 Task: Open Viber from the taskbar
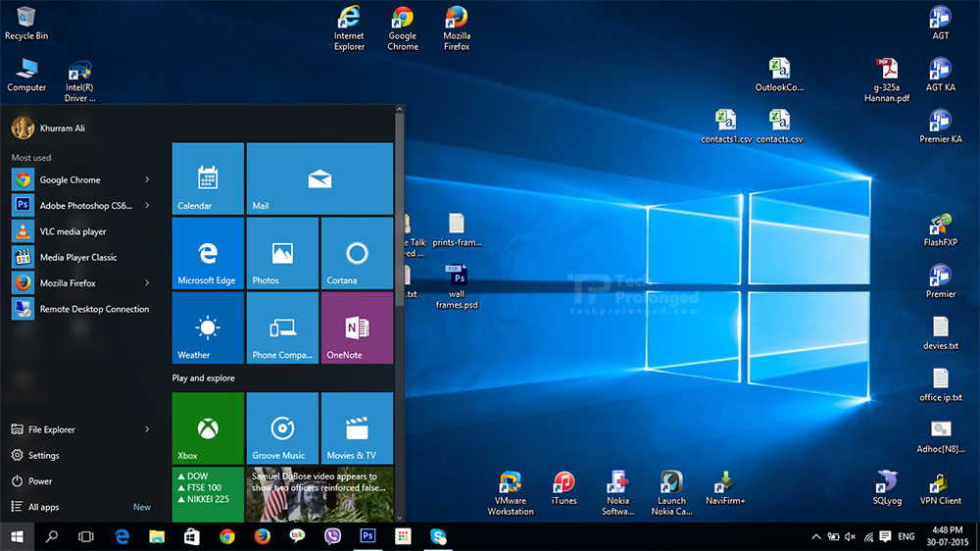coord(332,536)
